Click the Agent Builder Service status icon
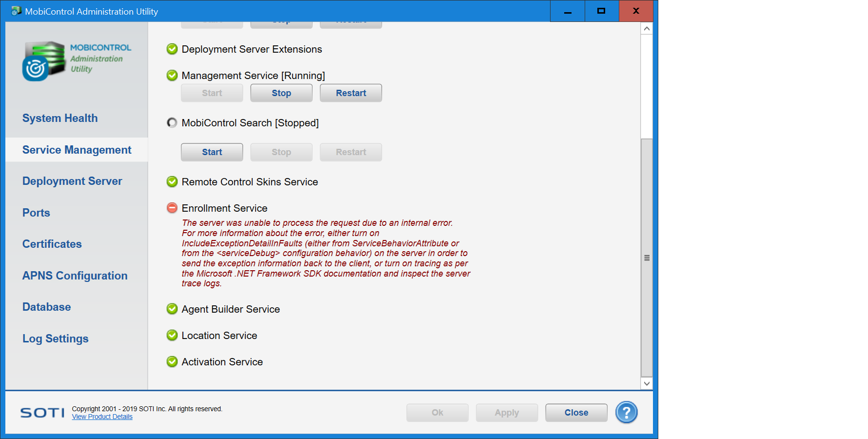The height and width of the screenshot is (439, 868). [x=172, y=309]
